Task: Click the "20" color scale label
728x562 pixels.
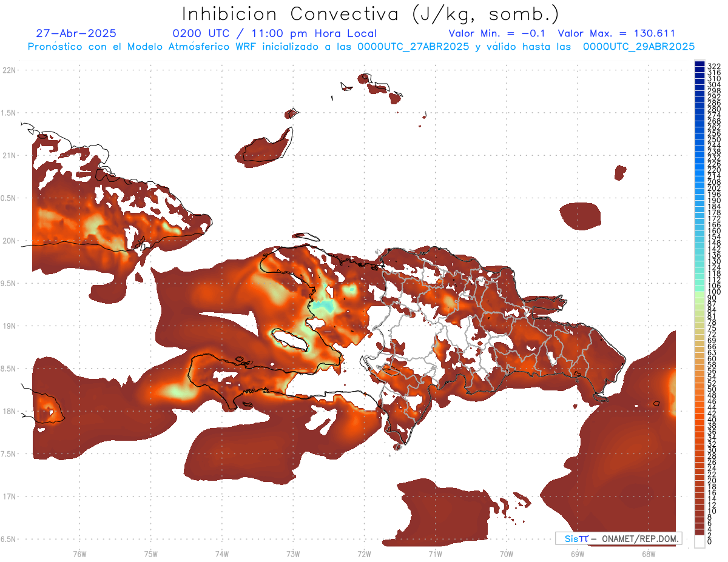Action: click(x=712, y=480)
